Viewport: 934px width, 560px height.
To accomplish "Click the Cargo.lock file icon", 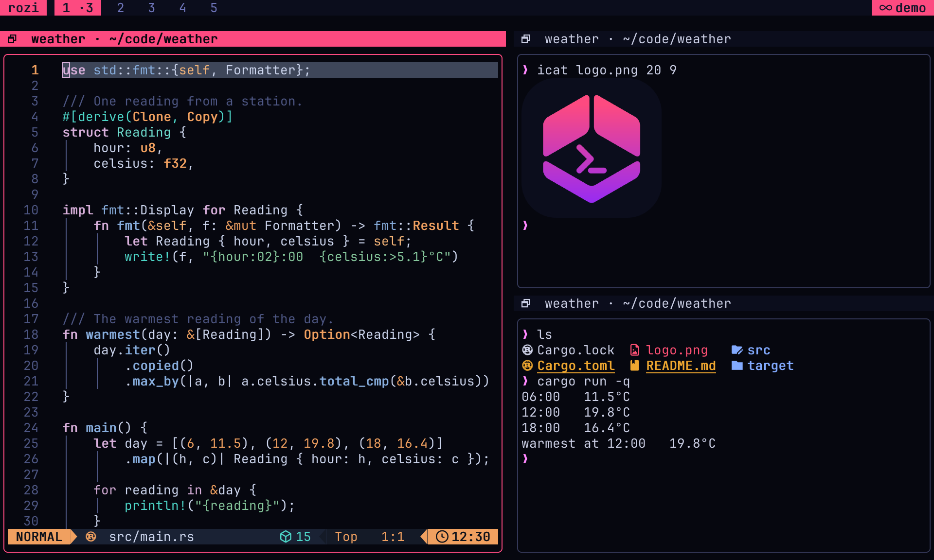I will coord(527,350).
